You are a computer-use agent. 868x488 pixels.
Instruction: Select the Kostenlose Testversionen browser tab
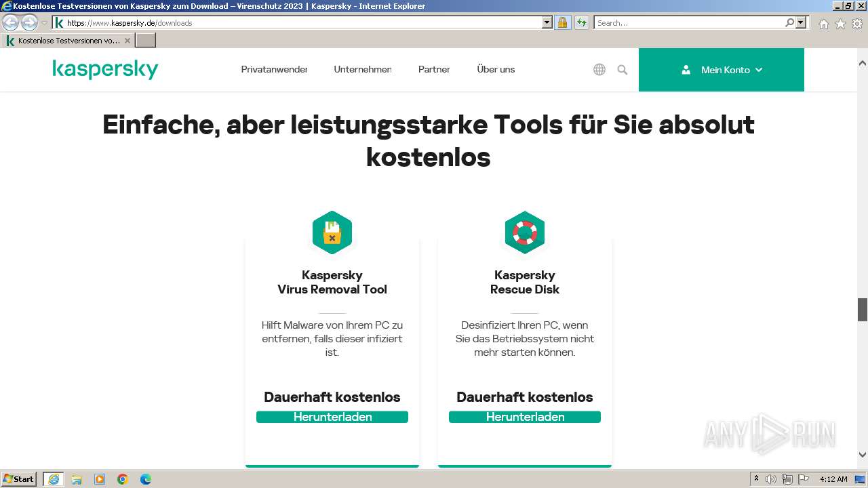(68, 41)
